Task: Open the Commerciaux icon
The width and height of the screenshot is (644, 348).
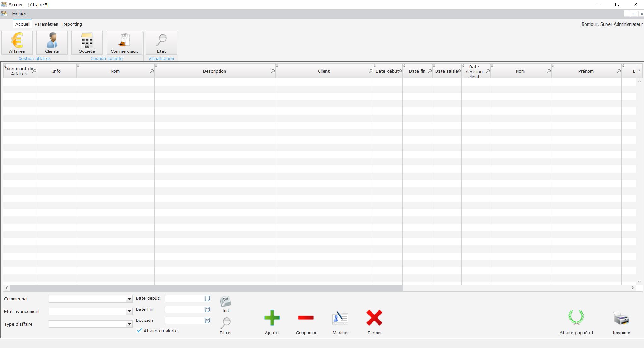Action: pyautogui.click(x=124, y=43)
